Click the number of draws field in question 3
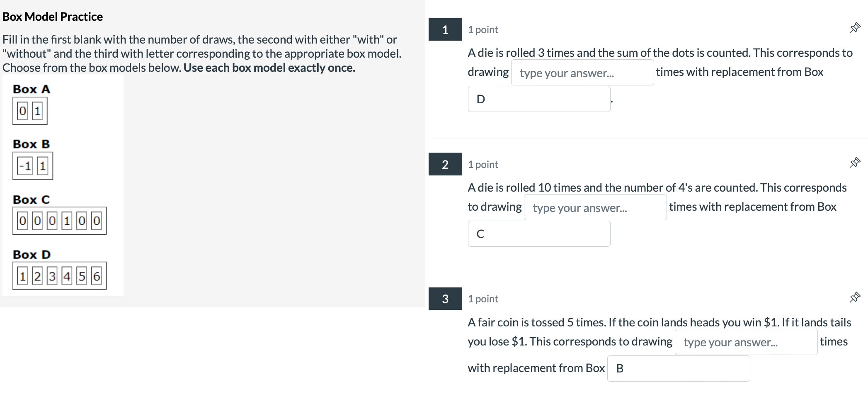 (x=746, y=342)
